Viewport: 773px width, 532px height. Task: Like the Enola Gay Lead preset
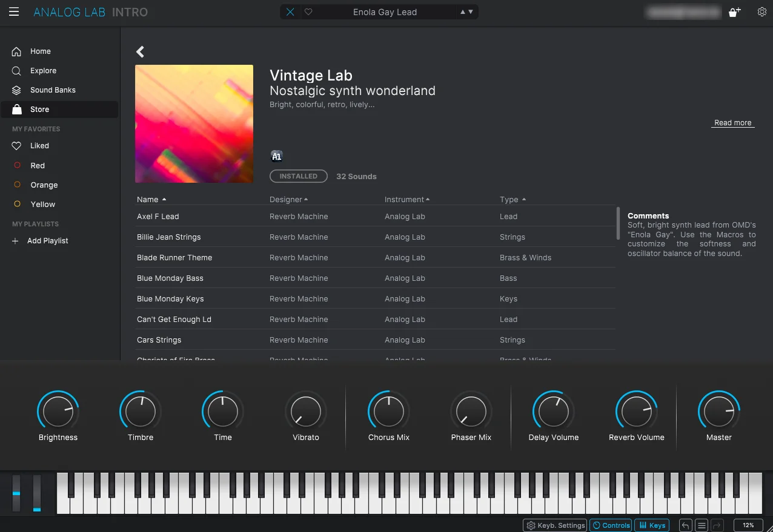(308, 12)
